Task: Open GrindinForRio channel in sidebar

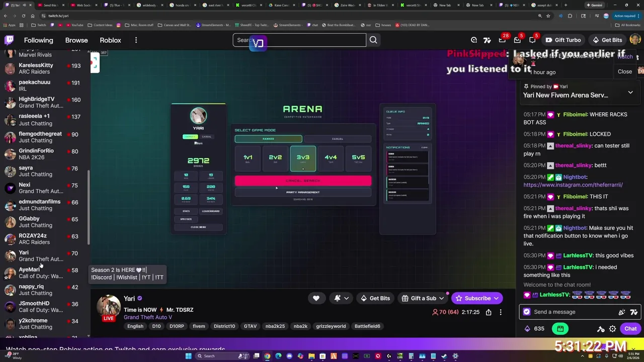Action: (x=44, y=154)
